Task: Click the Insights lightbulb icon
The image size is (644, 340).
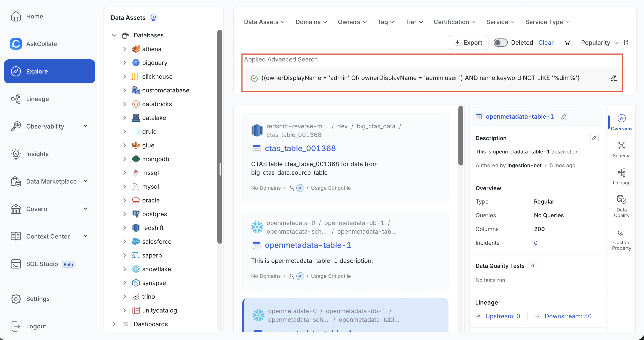Action: click(16, 154)
